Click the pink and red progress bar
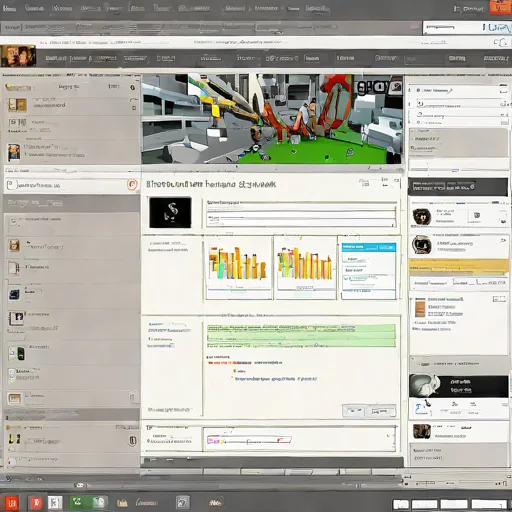 (249, 441)
